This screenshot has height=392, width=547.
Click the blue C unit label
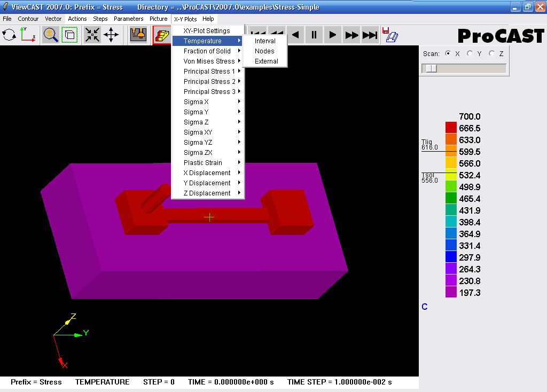tap(425, 307)
